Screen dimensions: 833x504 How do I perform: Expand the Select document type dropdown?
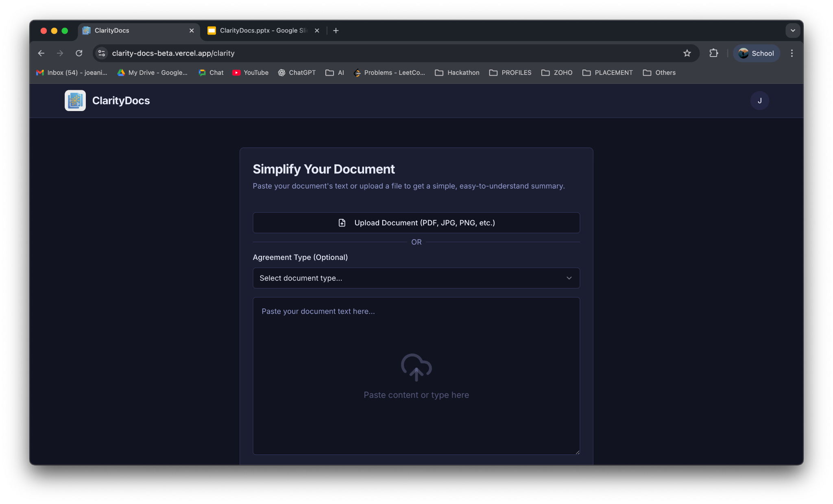(x=416, y=278)
